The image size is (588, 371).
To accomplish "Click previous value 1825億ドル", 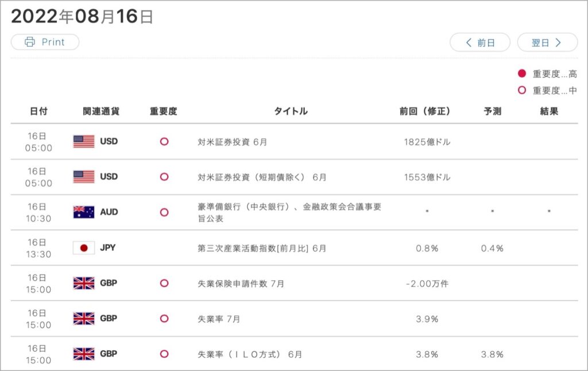I will click(x=427, y=142).
